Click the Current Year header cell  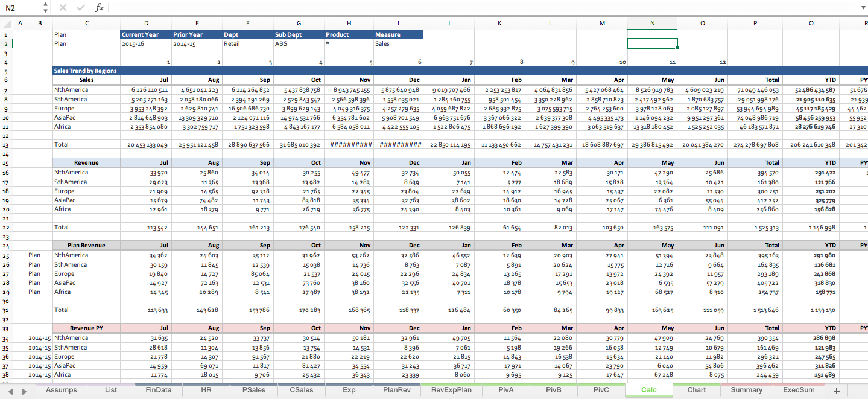(146, 34)
